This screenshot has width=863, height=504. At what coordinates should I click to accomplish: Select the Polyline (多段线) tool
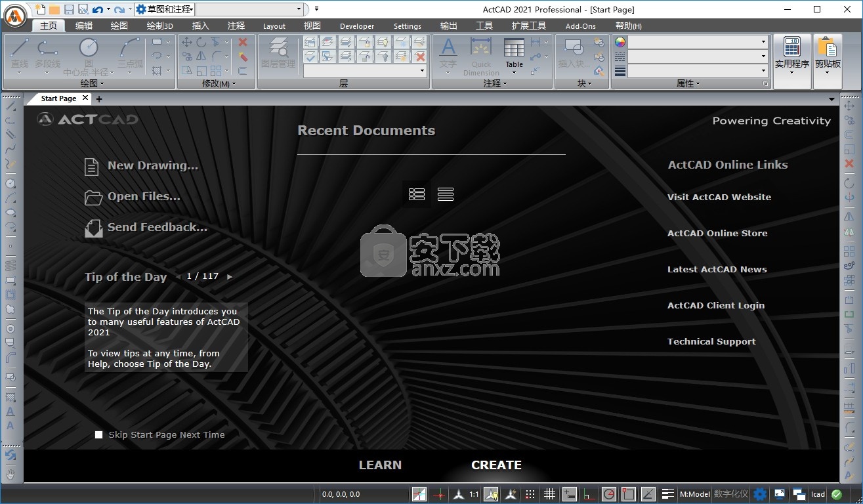pyautogui.click(x=47, y=55)
